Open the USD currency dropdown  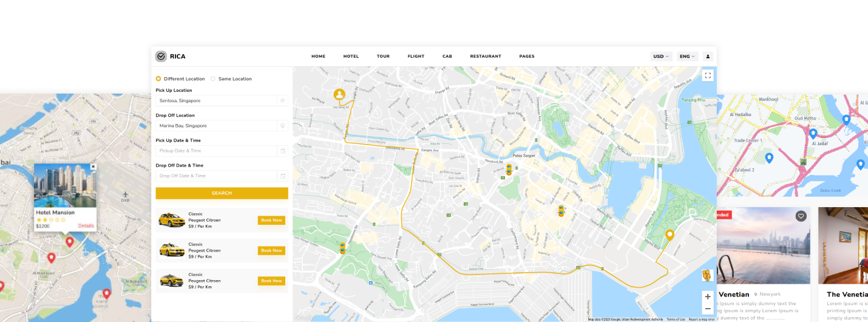(660, 57)
